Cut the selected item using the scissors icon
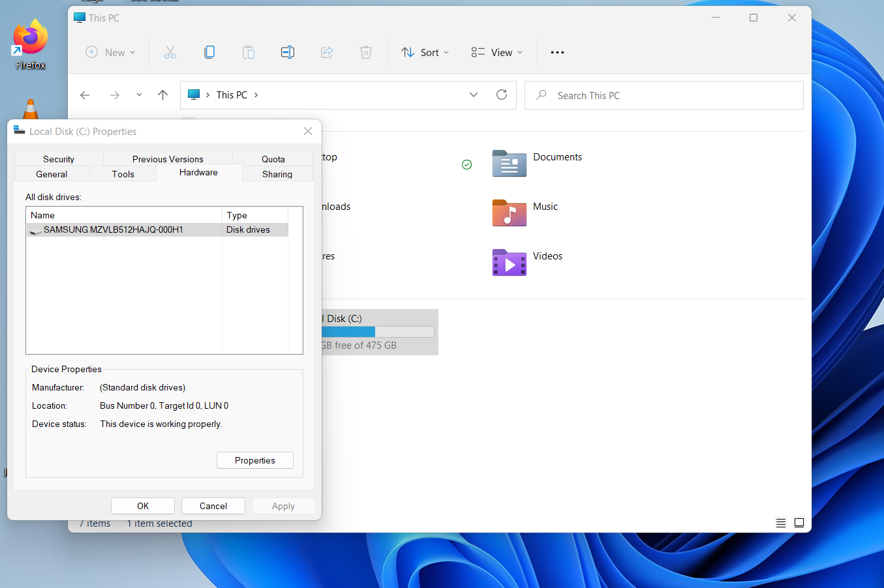 (x=170, y=52)
